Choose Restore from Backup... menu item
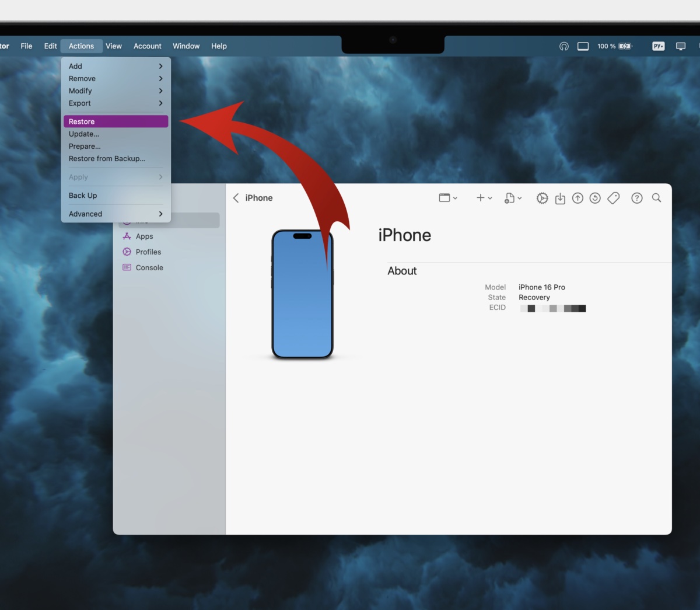Screen dimensions: 700x610 pyautogui.click(x=116, y=159)
